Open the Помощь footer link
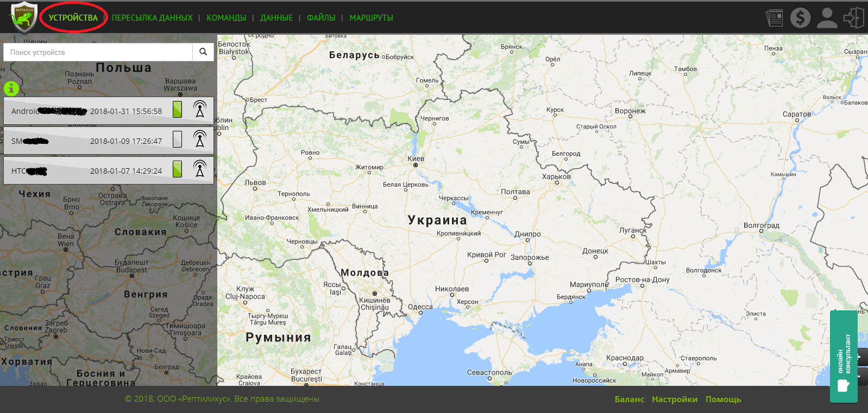The image size is (868, 413). point(724,399)
